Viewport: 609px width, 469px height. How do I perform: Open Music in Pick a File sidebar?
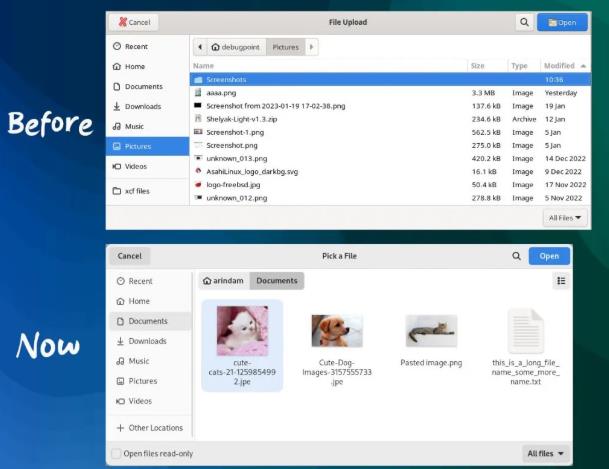point(151,361)
